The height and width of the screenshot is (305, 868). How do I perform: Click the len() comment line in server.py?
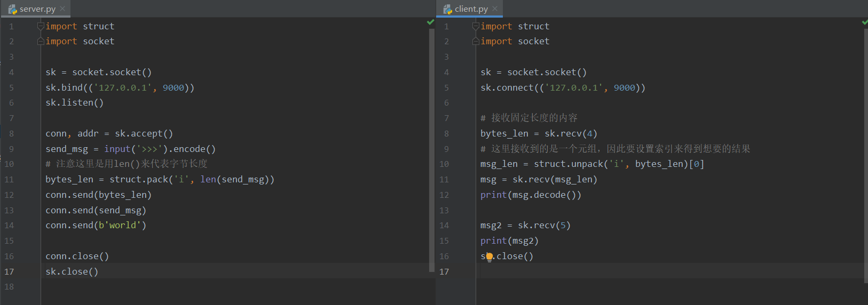pyautogui.click(x=127, y=164)
